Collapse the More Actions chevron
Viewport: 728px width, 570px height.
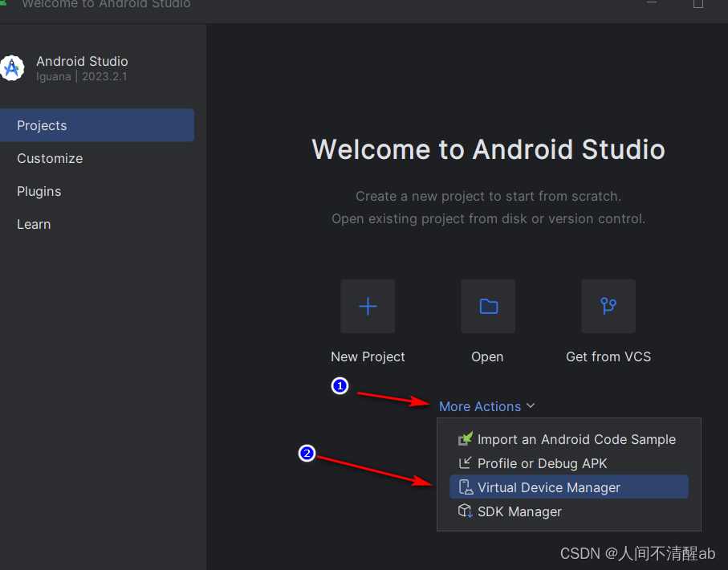(x=530, y=406)
